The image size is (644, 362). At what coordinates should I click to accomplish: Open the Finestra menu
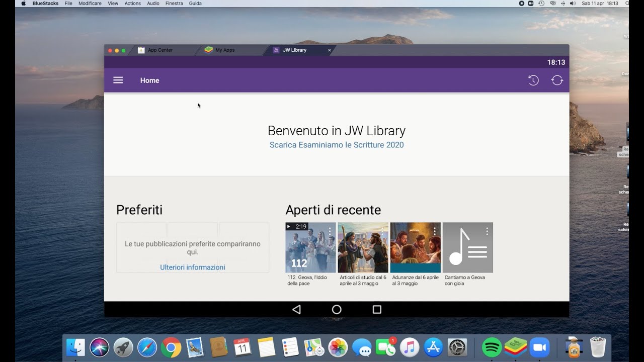pyautogui.click(x=174, y=4)
